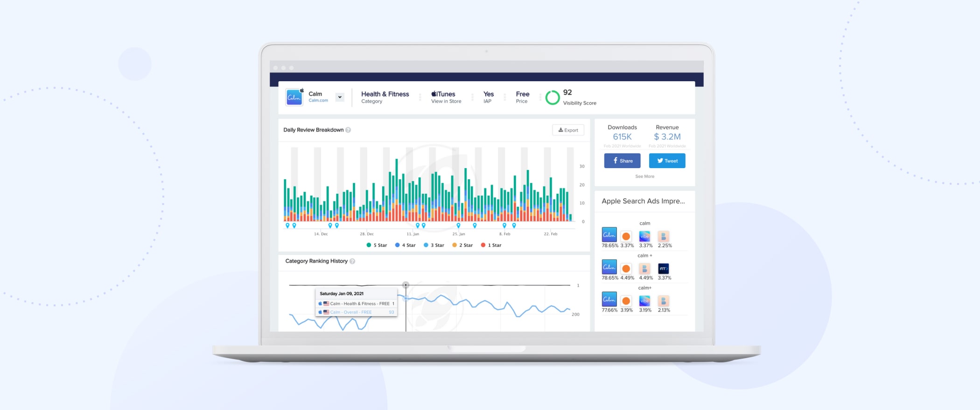Click the 22. Feb axis label
The height and width of the screenshot is (410, 980).
point(551,234)
